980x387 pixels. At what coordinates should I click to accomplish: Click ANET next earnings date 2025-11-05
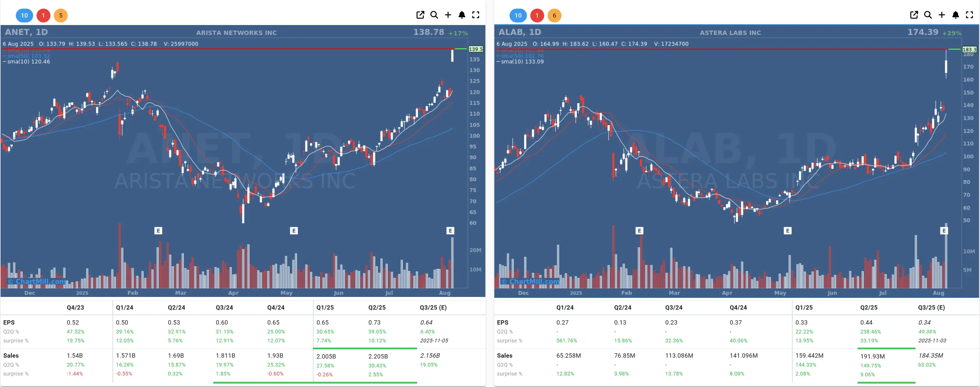click(x=434, y=341)
